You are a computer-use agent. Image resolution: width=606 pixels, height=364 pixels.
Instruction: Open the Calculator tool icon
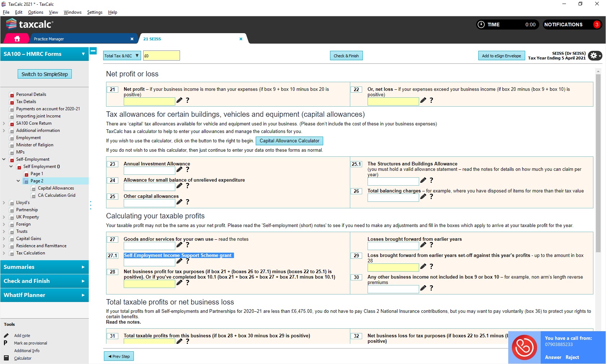pyautogui.click(x=6, y=358)
